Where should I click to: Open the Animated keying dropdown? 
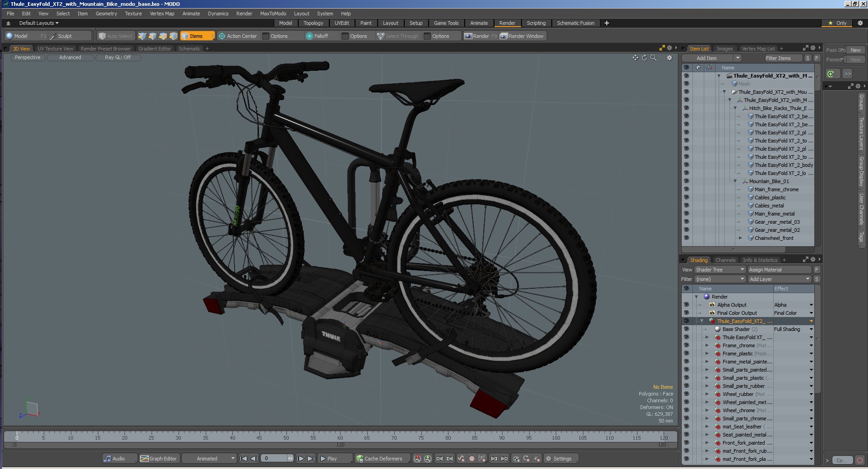[x=209, y=459]
